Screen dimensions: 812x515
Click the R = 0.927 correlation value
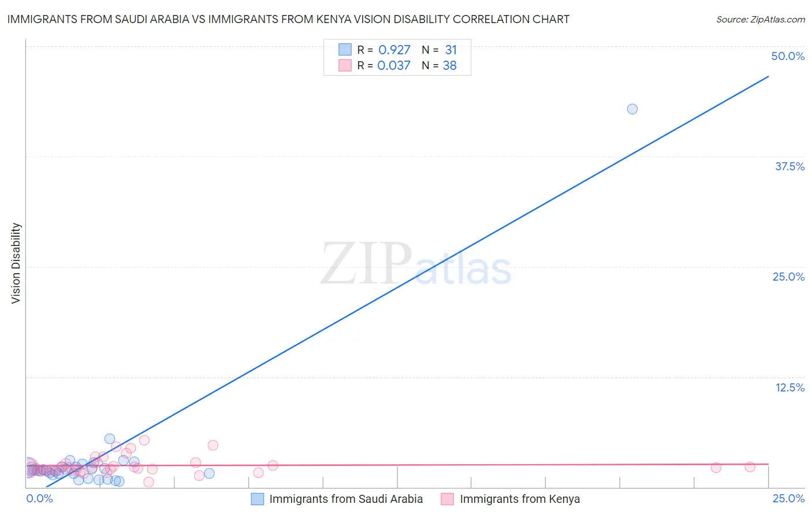point(383,50)
